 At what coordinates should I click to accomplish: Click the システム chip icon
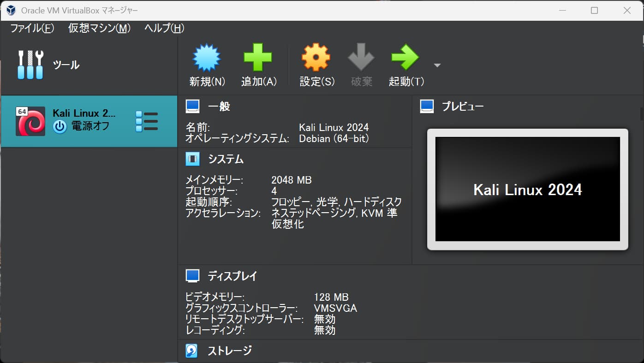point(192,159)
